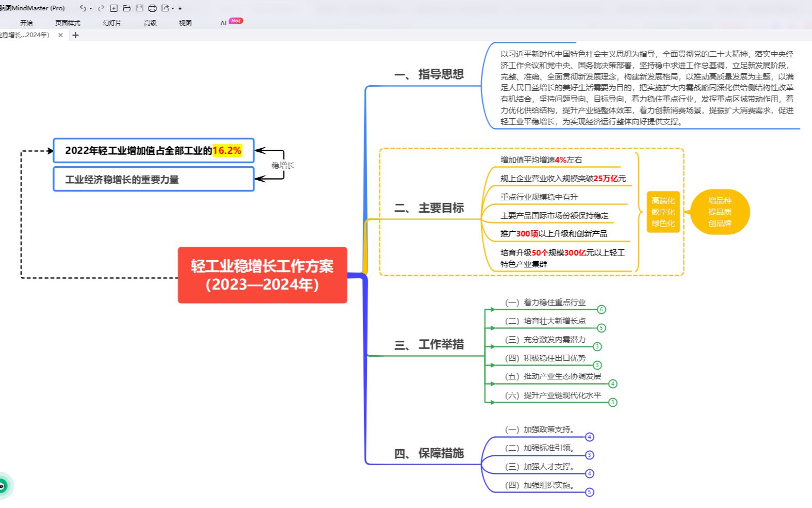Expand (一) 加强政策支持 via circle 4
Screen dimensions: 812x508
tap(590, 437)
